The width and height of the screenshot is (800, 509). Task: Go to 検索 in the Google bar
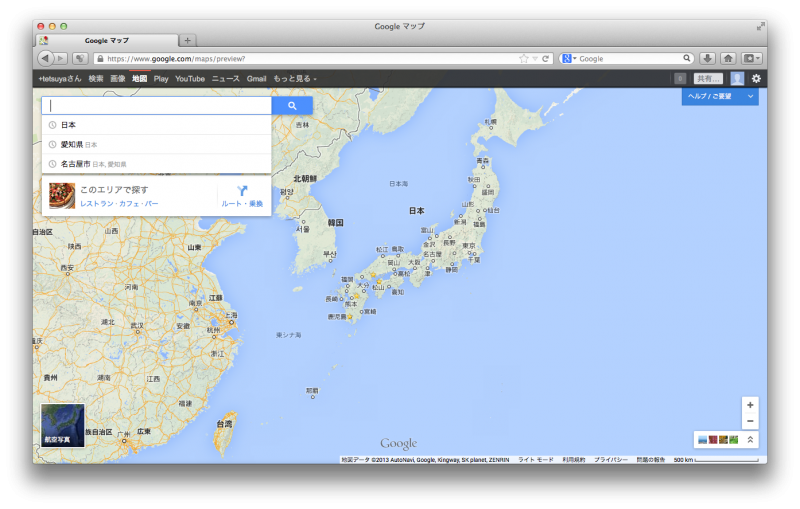tap(95, 79)
